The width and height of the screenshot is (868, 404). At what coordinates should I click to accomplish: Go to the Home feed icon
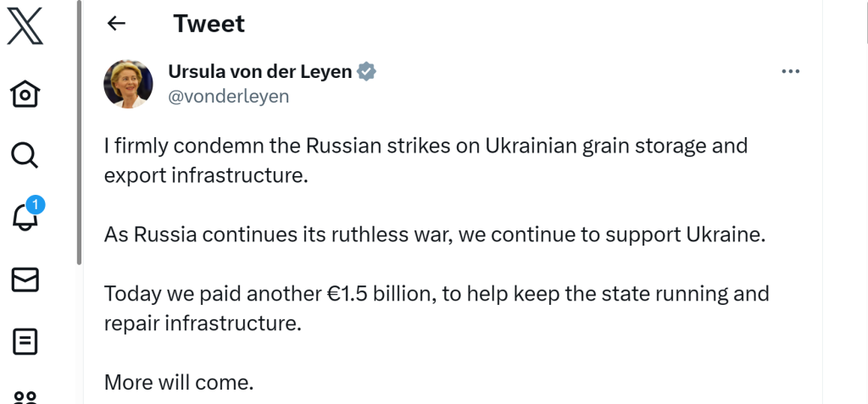[25, 93]
